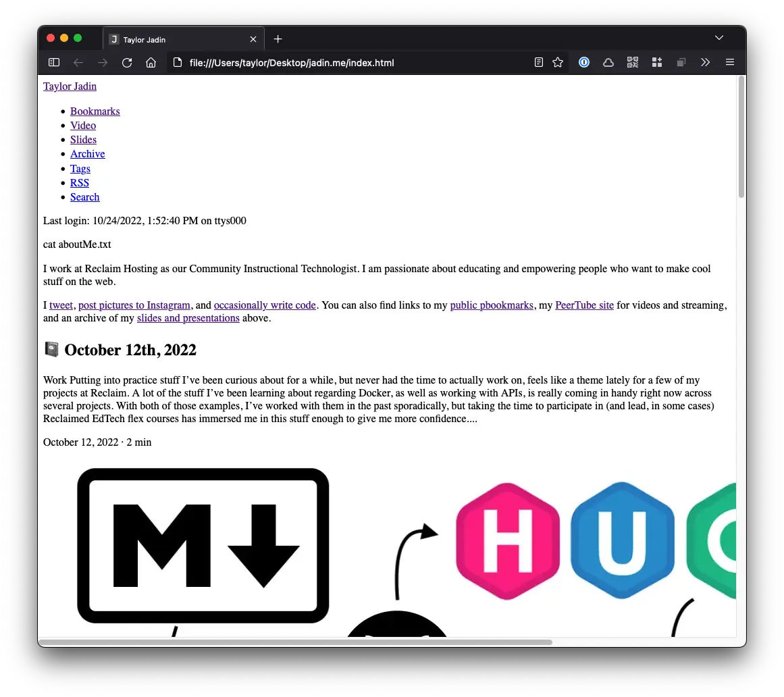Select the Taylor Jadin tab
The height and width of the screenshot is (697, 784).
click(184, 39)
